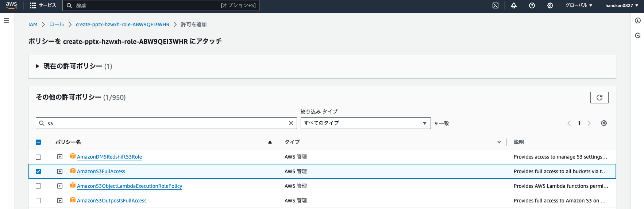Open the top bar settings gear

(550, 5)
